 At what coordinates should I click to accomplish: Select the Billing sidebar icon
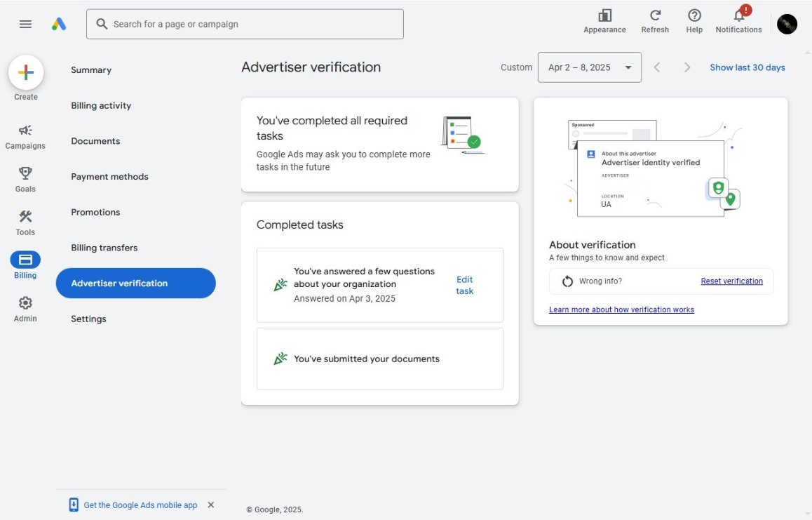[25, 259]
